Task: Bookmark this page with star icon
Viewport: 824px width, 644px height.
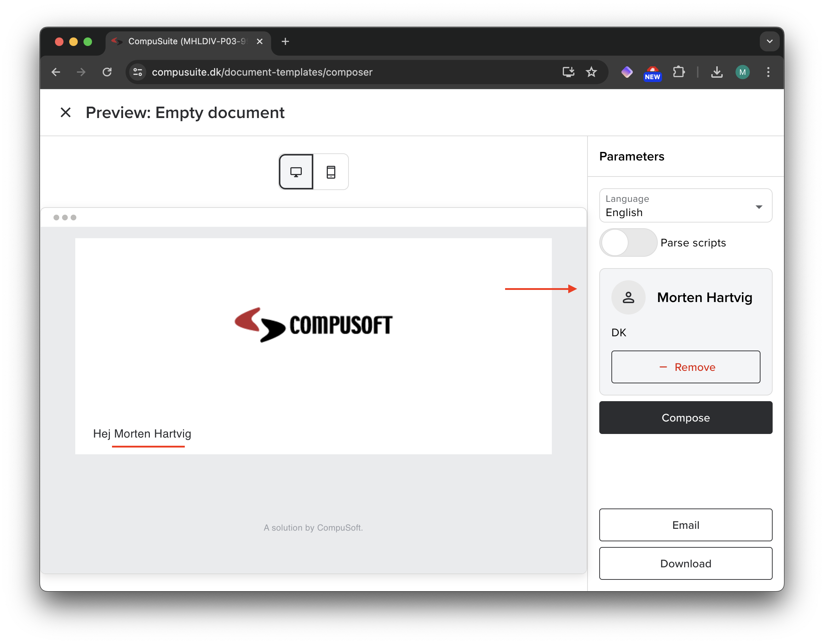Action: point(591,72)
